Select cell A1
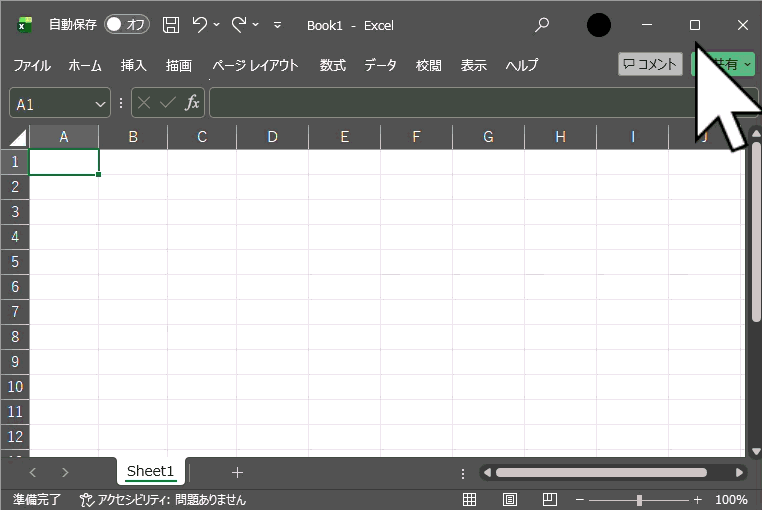 [64, 162]
